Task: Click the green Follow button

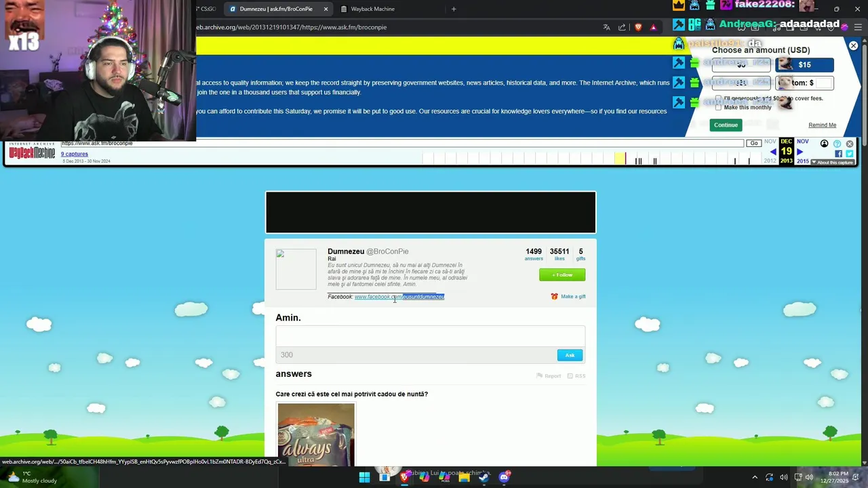Action: point(562,274)
